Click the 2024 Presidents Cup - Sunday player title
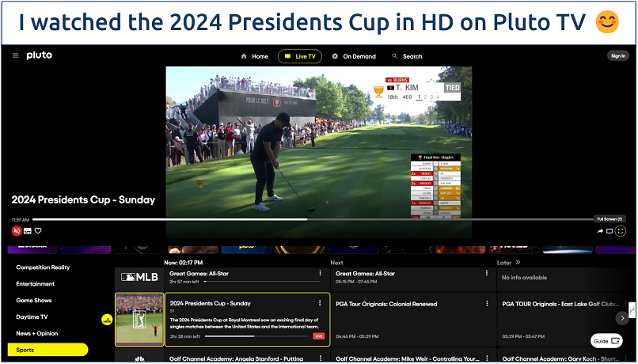Image resolution: width=638 pixels, height=364 pixels. click(x=83, y=199)
